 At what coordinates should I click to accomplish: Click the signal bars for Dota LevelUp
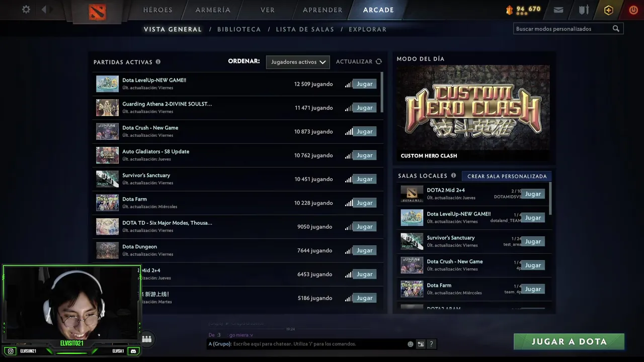click(348, 84)
